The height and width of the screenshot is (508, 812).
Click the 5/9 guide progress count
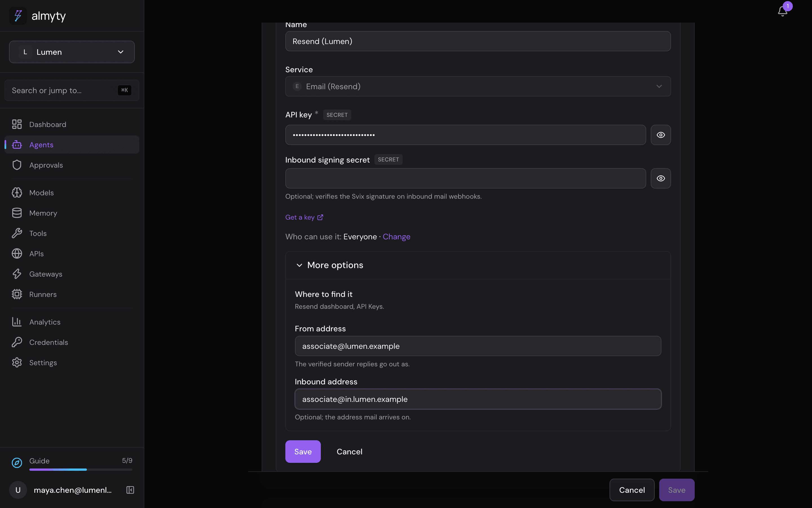click(127, 460)
